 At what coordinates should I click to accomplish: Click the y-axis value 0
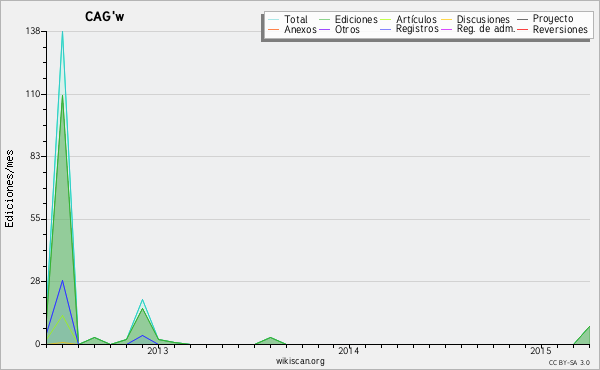[x=38, y=344]
